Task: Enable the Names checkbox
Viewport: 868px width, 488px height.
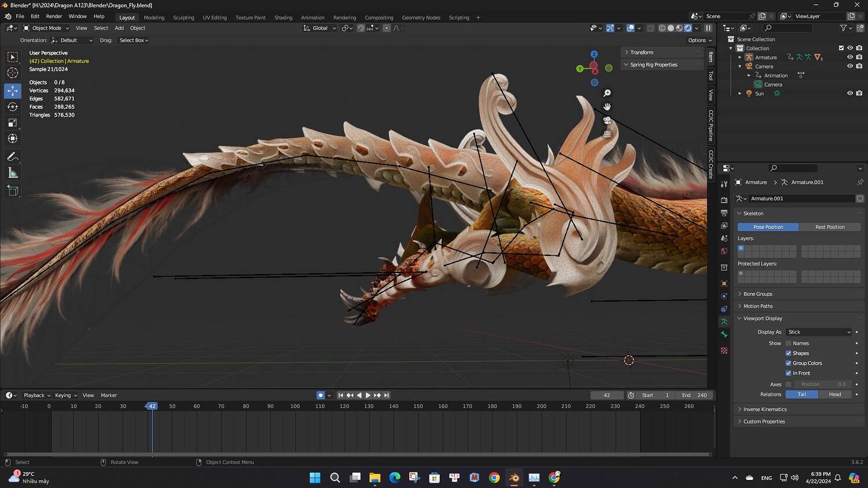Action: [x=788, y=343]
